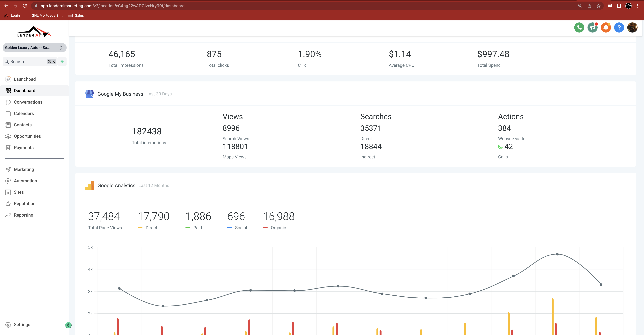Click the yellow Direct legend marker
The height and width of the screenshot is (335, 644).
coord(140,228)
